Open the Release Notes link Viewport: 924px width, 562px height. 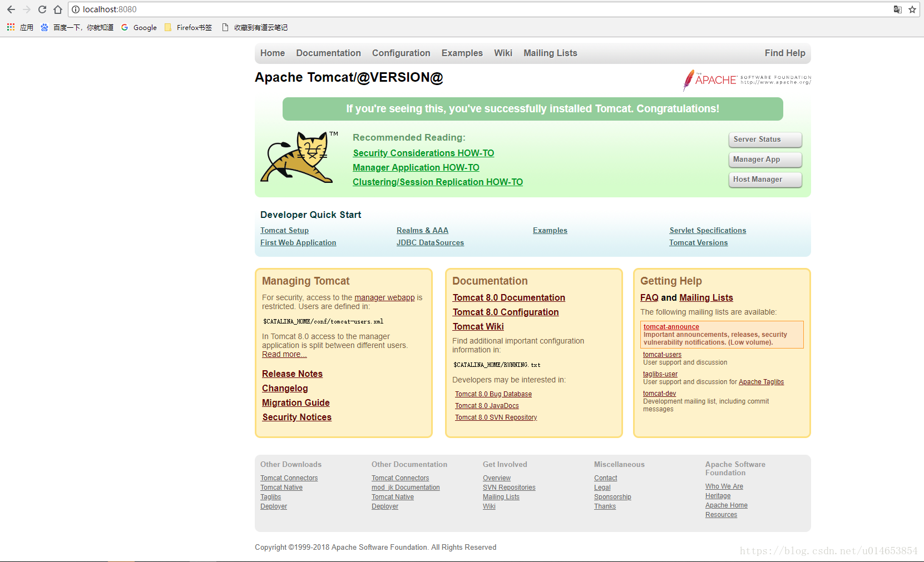pos(292,374)
